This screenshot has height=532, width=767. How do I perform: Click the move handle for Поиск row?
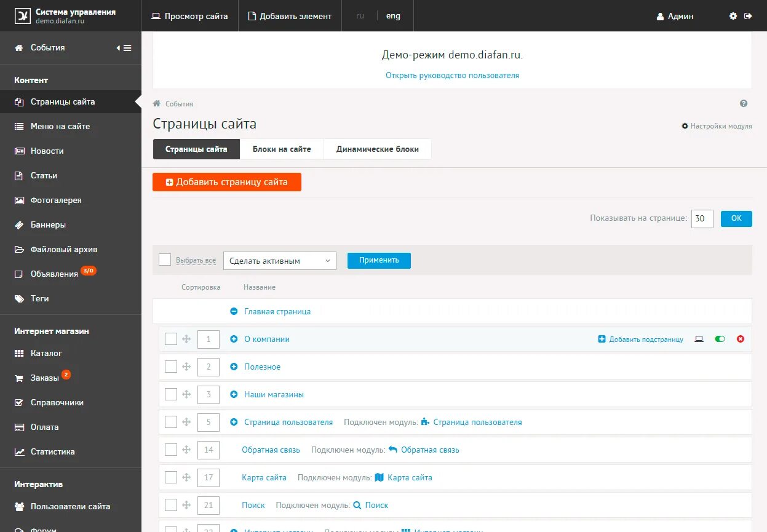[x=186, y=505]
